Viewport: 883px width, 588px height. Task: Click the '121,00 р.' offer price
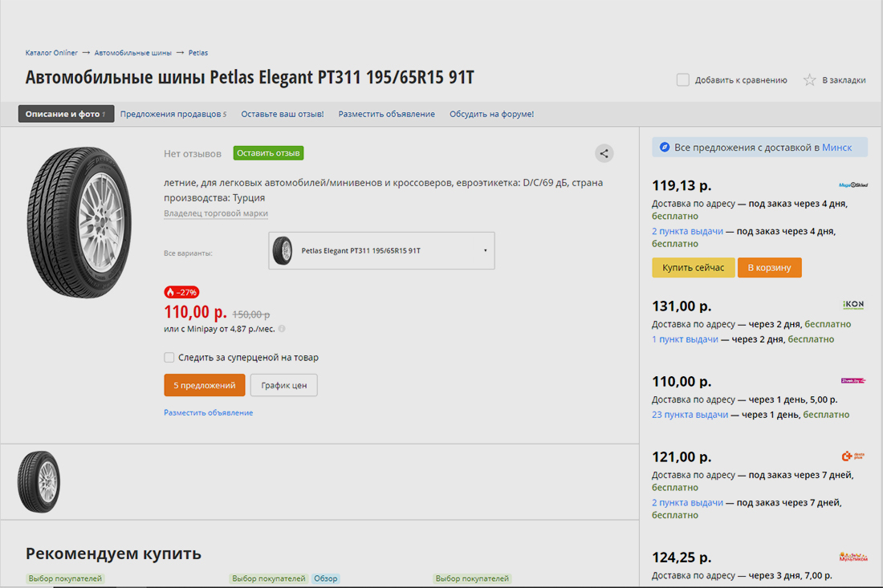pos(682,456)
